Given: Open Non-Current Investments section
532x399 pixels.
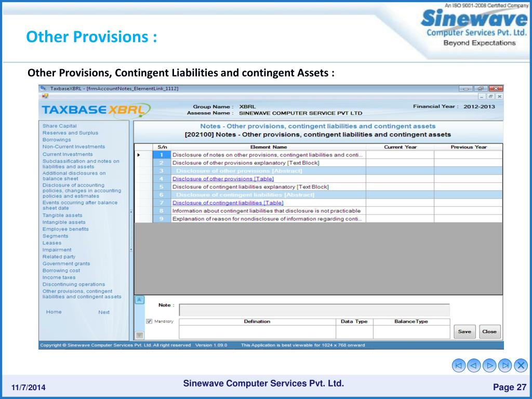Looking at the screenshot, I should 74,147.
